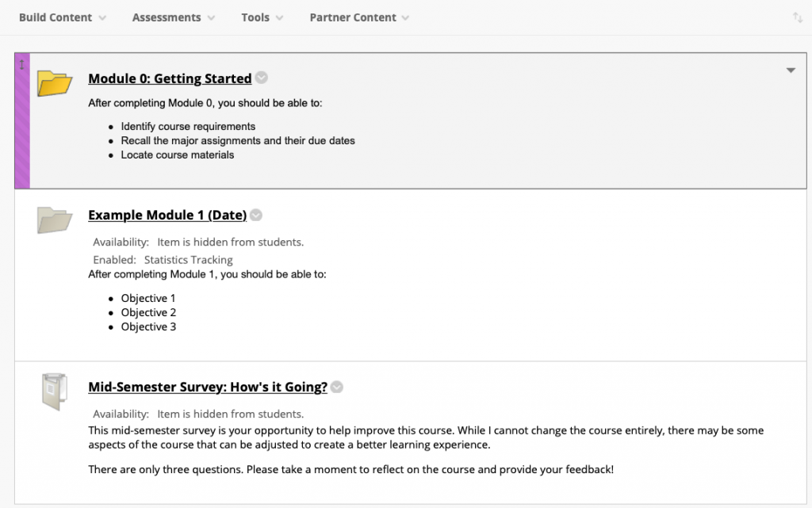Viewport: 812px width, 508px height.
Task: Open options chevron beside Module 0: Getting Started
Action: click(262, 78)
